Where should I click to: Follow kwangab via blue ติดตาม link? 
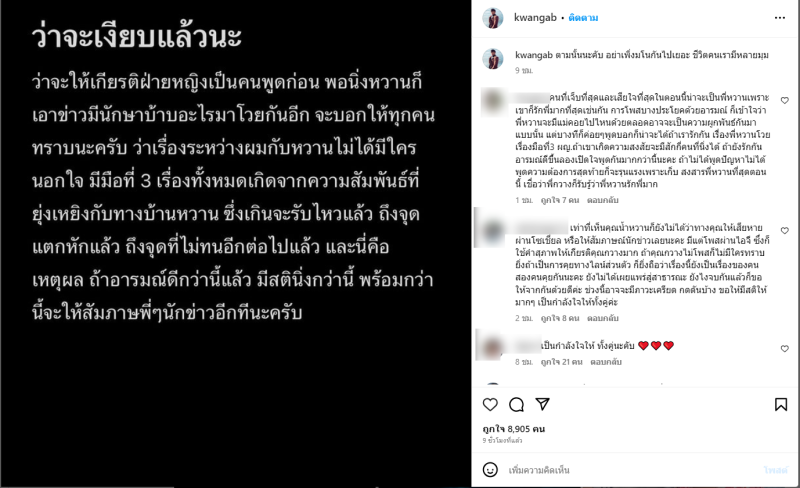pyautogui.click(x=583, y=18)
